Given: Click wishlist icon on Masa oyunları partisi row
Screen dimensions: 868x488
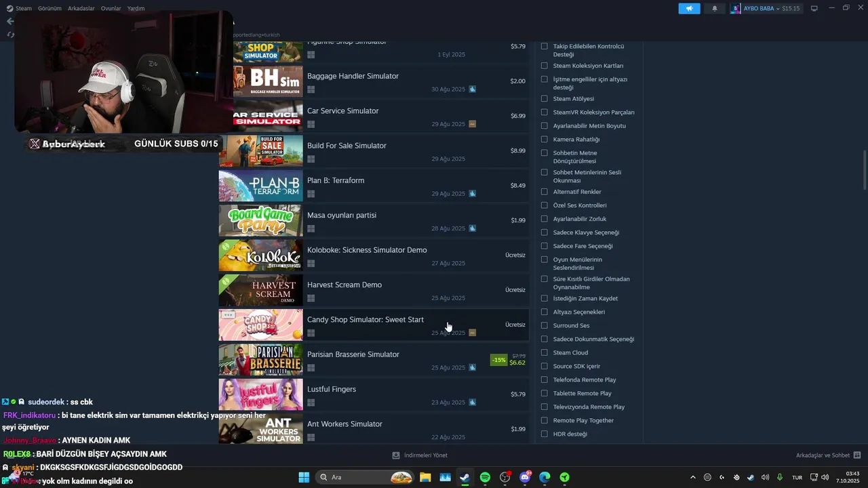Looking at the screenshot, I should pos(472,228).
